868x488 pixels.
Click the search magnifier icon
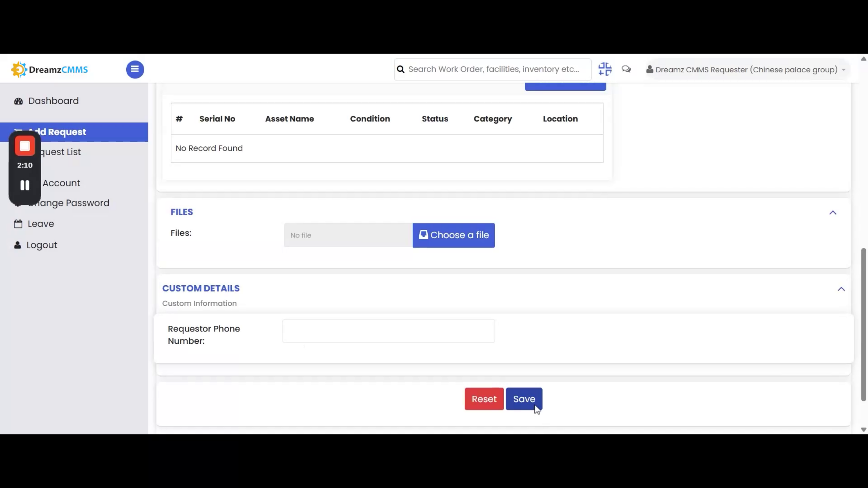(400, 69)
